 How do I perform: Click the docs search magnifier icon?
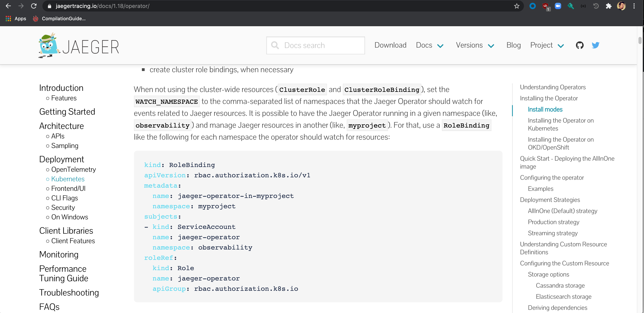pos(275,45)
